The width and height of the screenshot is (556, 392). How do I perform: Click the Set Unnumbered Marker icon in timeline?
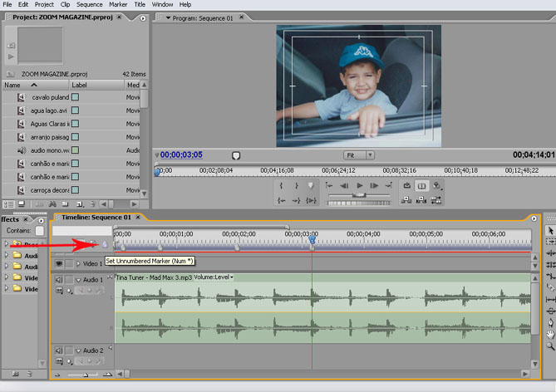click(x=105, y=243)
